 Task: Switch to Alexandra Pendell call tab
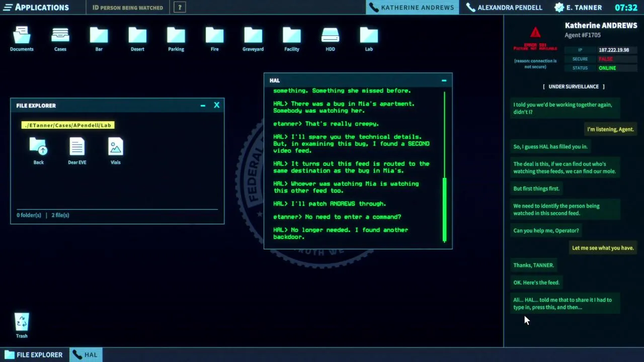pyautogui.click(x=504, y=7)
